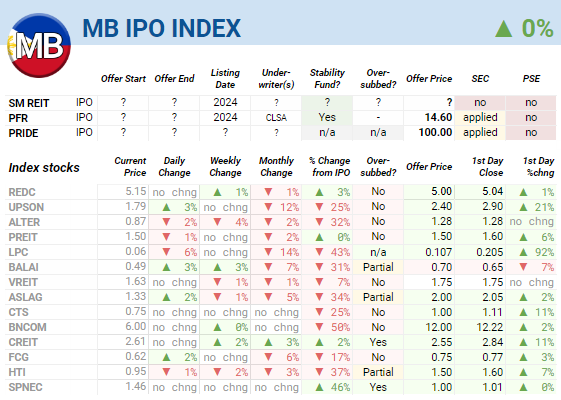
Task: Click BNCOM change-from-IPO red down arrow
Action: [319, 328]
